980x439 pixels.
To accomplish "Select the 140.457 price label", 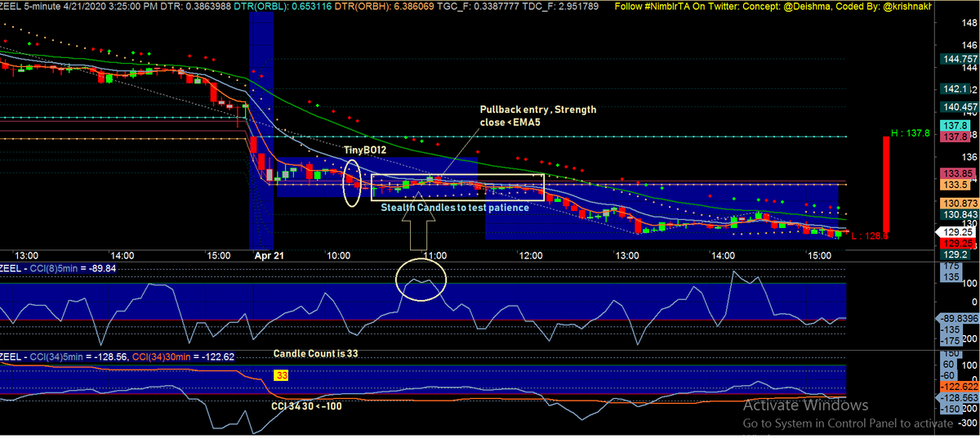I will [960, 107].
